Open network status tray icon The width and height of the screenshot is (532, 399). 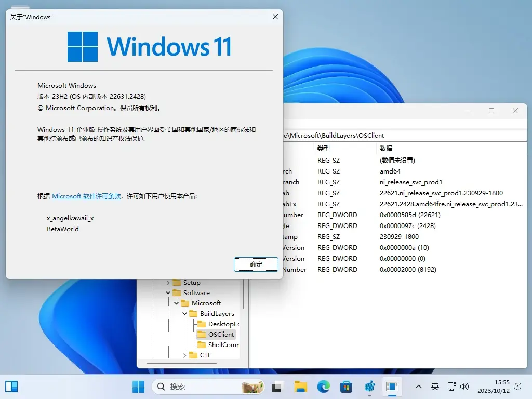tap(451, 387)
